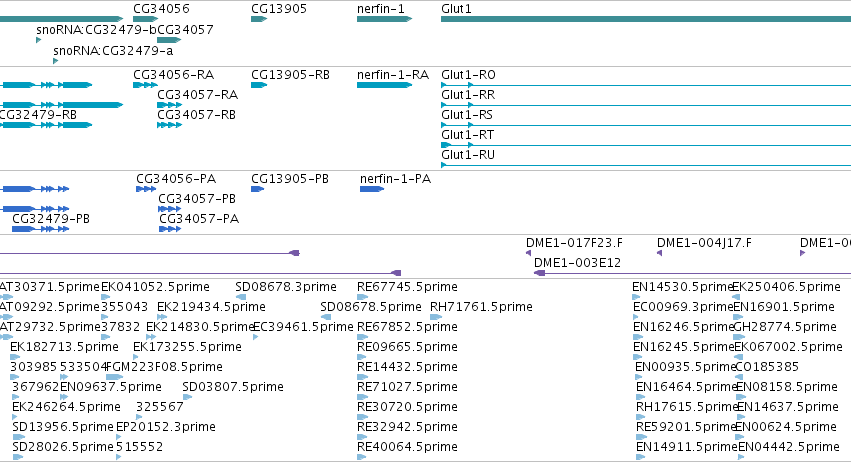The width and height of the screenshot is (851, 462).
Task: Click the CG34056-PA label
Action: (x=176, y=179)
